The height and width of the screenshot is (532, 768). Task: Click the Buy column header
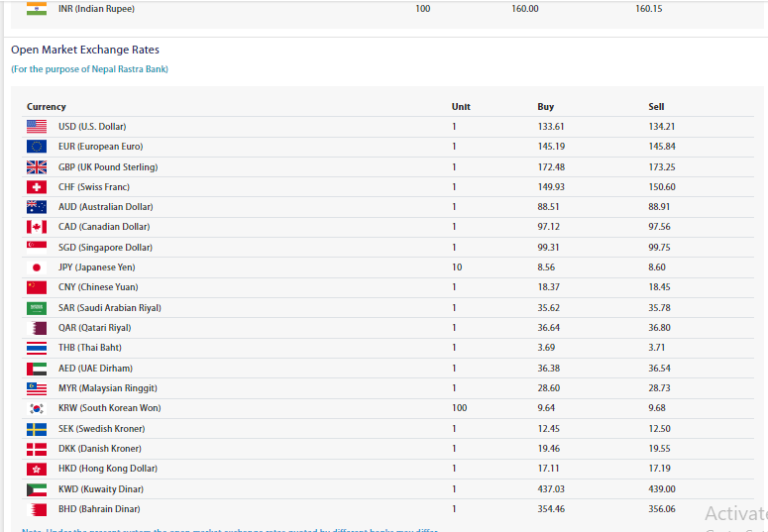click(545, 107)
